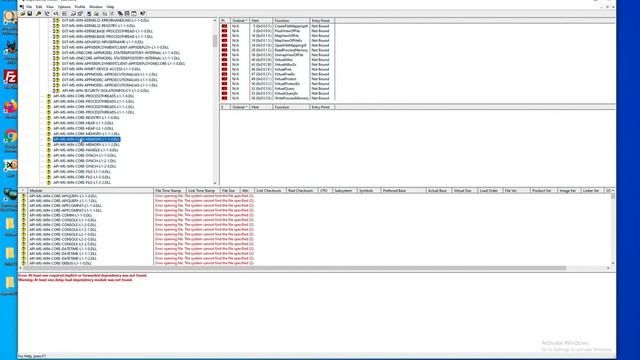Click the module list horizontal scrollbar thumb

[295, 268]
